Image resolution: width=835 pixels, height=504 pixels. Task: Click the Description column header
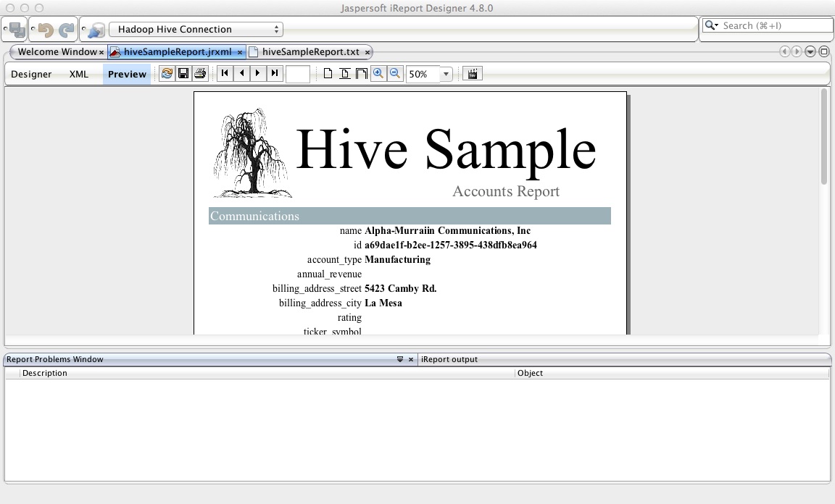click(x=267, y=373)
